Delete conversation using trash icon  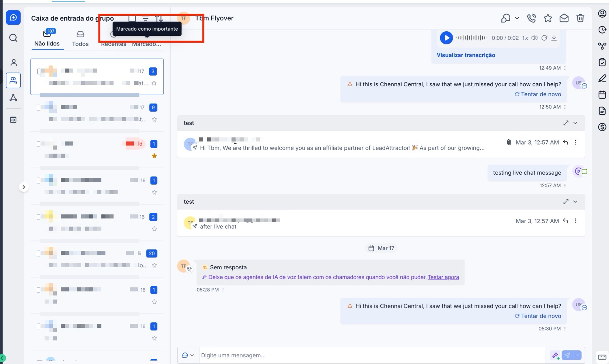pyautogui.click(x=580, y=18)
